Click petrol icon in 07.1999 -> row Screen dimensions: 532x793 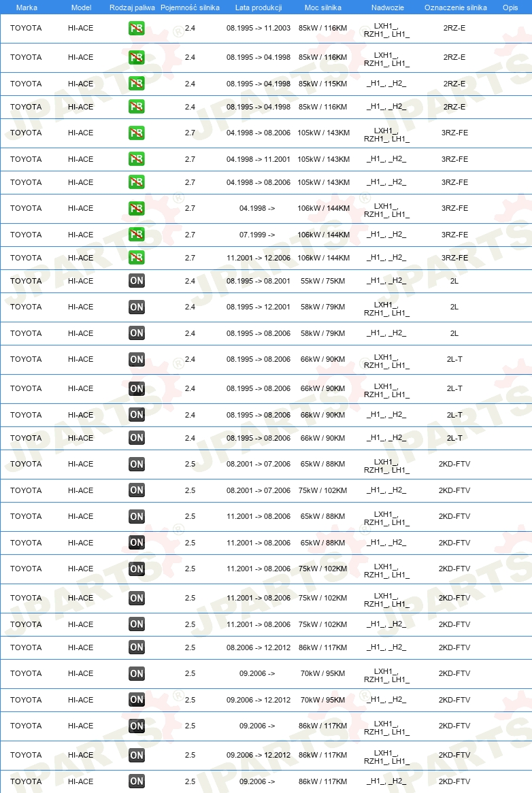tap(137, 235)
